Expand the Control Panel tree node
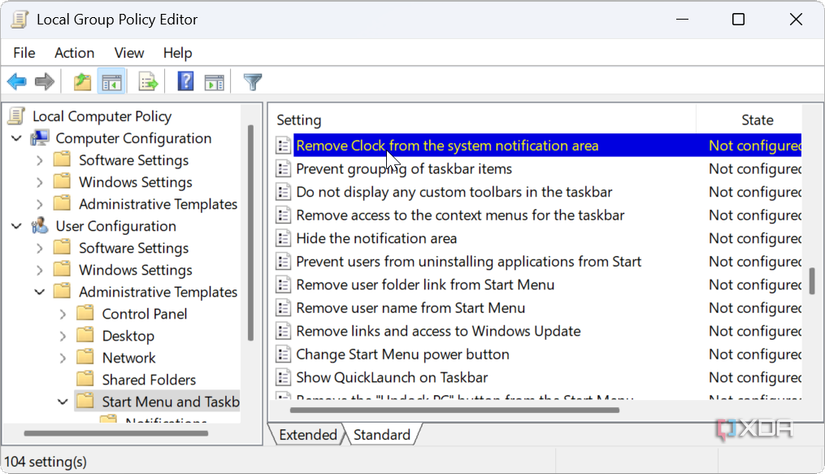Screen dimensions: 825x474 [63, 314]
